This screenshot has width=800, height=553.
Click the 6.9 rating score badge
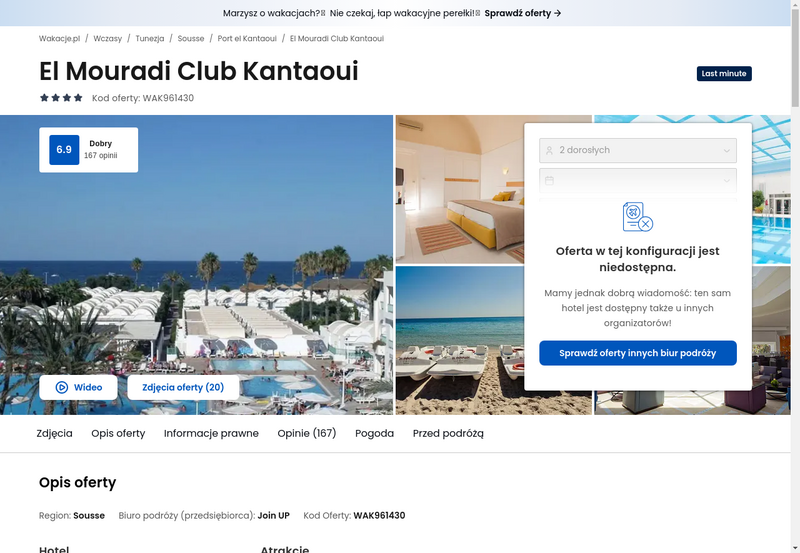click(64, 149)
